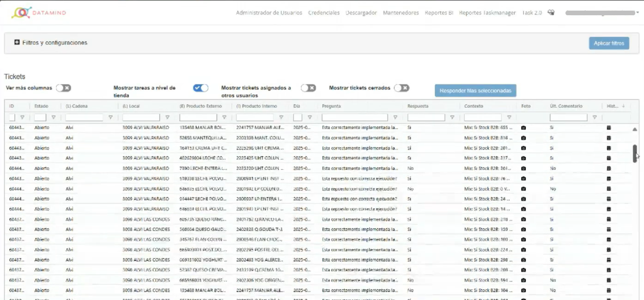Viewport: 644px width, 300px height.
Task: Click the Aplicar filtros button
Action: pos(609,43)
